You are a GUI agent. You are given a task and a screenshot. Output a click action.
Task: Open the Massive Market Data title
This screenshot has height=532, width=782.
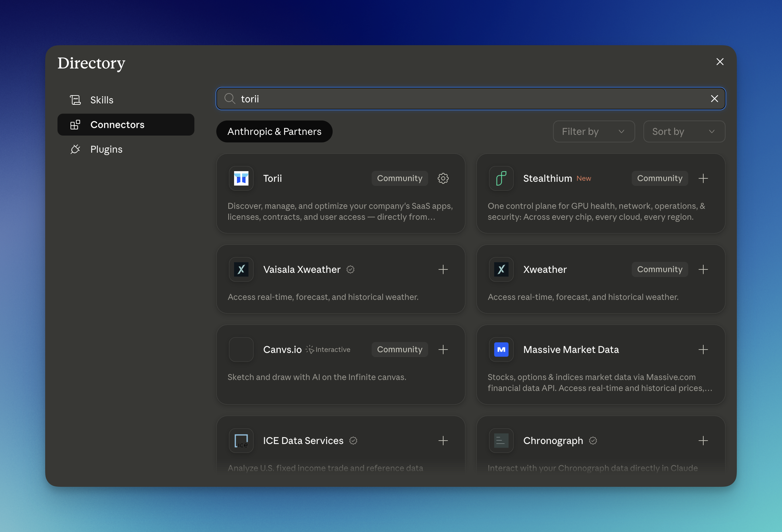point(571,350)
